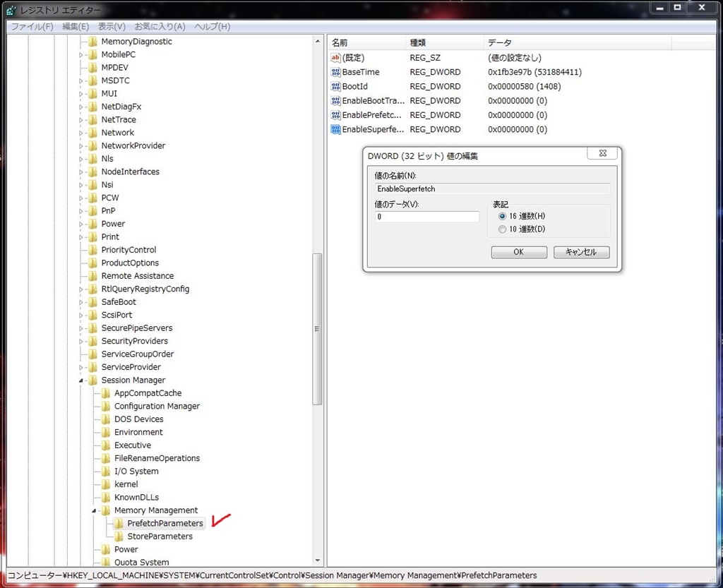Select the NodeInterfaces tree item
Viewport: 723px width, 588px height.
click(x=130, y=172)
